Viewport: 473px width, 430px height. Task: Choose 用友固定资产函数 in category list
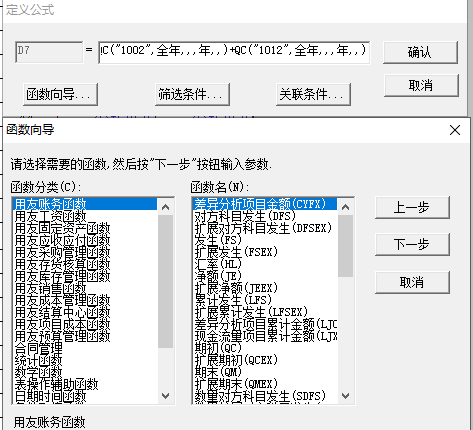(x=63, y=228)
